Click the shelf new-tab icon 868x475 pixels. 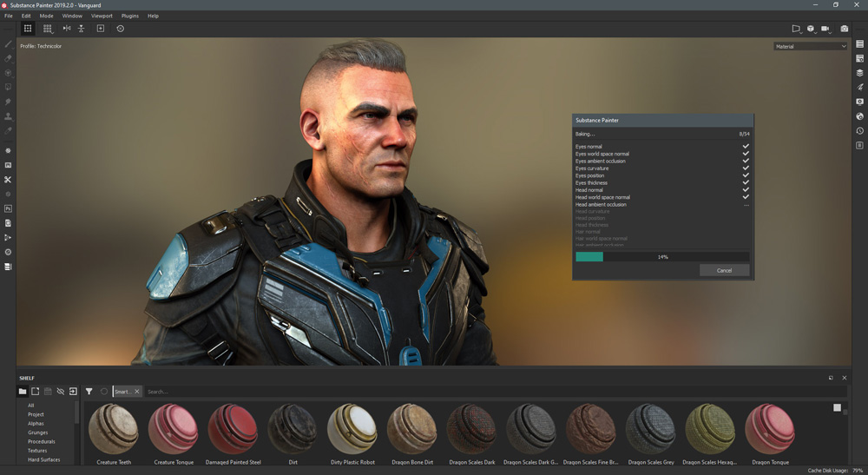35,392
